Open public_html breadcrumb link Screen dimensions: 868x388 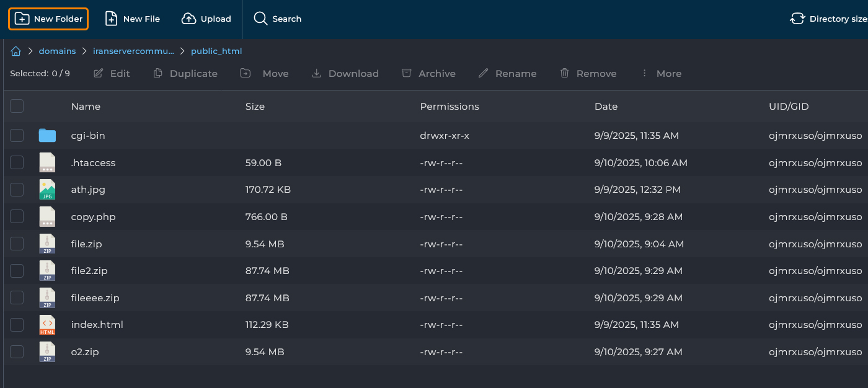click(x=216, y=51)
